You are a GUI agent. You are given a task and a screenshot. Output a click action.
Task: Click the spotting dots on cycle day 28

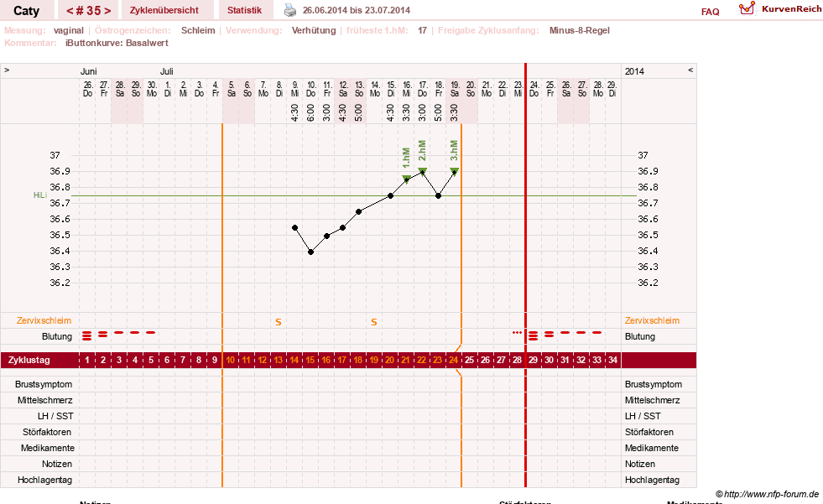pyautogui.click(x=518, y=332)
